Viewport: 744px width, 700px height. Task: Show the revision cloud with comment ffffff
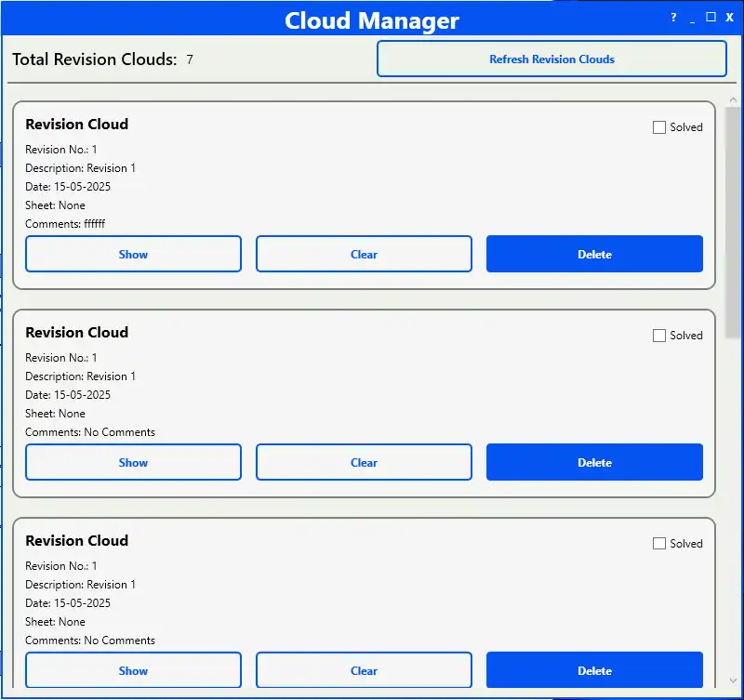[x=133, y=254]
